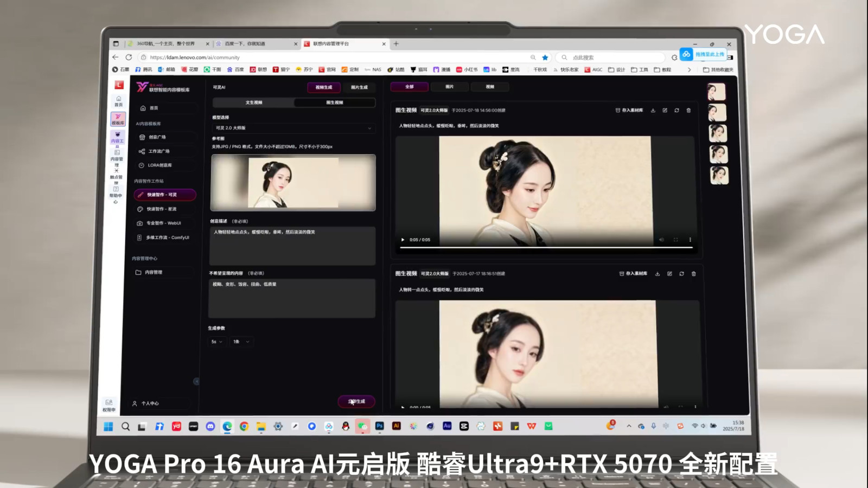Screen dimensions: 868x488
Task: Select the 文生视频 mode toggle
Action: click(254, 102)
